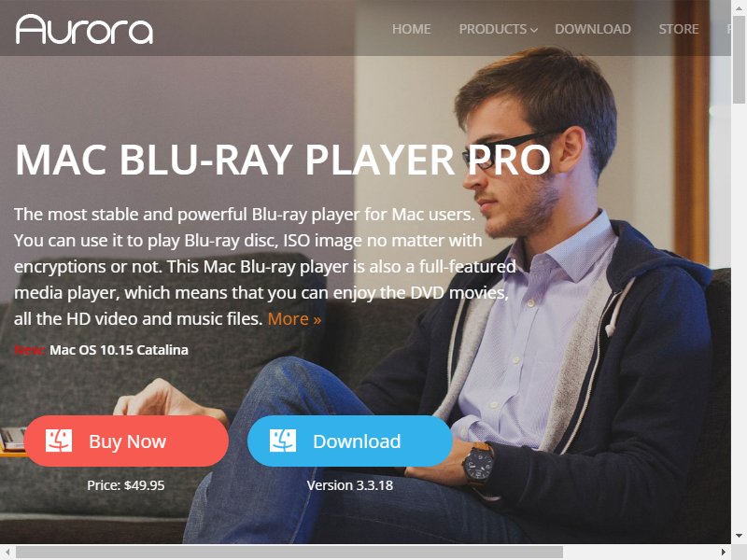Viewport: 747px width, 560px height.
Task: Click the Aurora logo
Action: (x=84, y=30)
